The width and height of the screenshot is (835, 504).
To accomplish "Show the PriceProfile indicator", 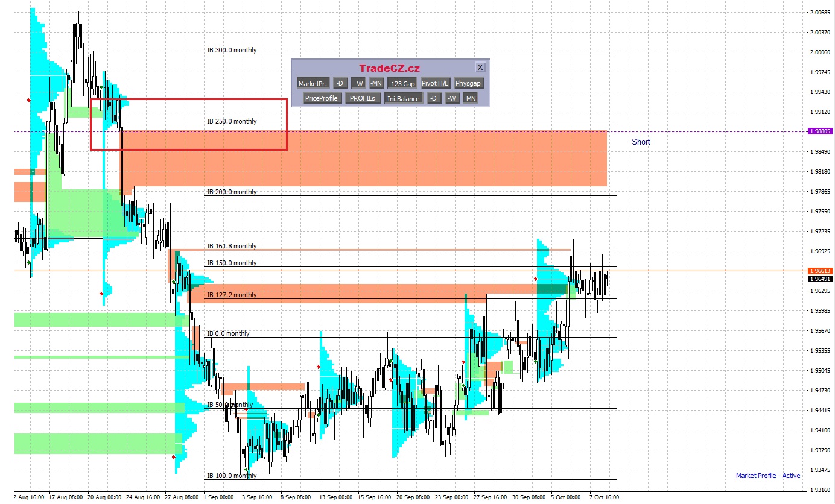I will (322, 98).
